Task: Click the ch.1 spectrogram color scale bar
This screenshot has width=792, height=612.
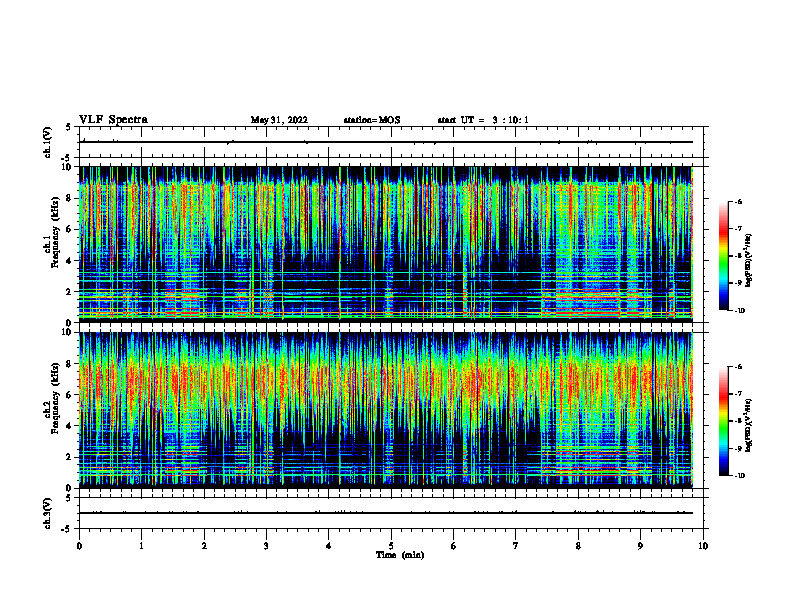Action: pos(723,256)
